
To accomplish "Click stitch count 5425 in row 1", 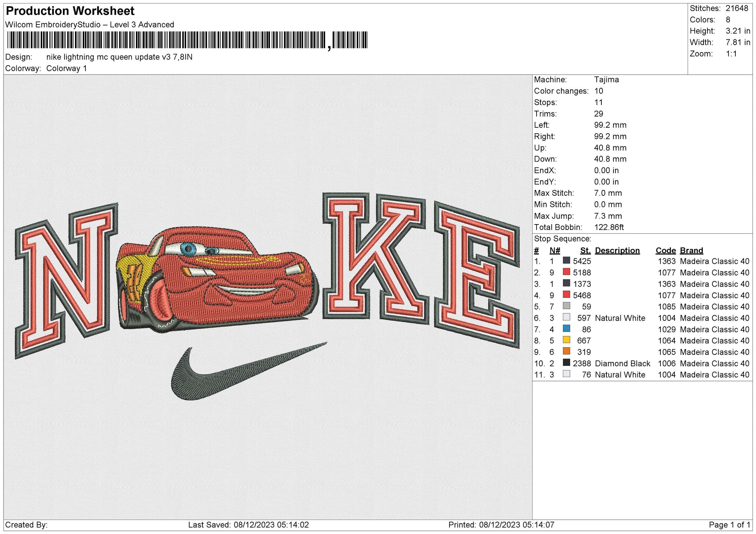I will pyautogui.click(x=582, y=261).
